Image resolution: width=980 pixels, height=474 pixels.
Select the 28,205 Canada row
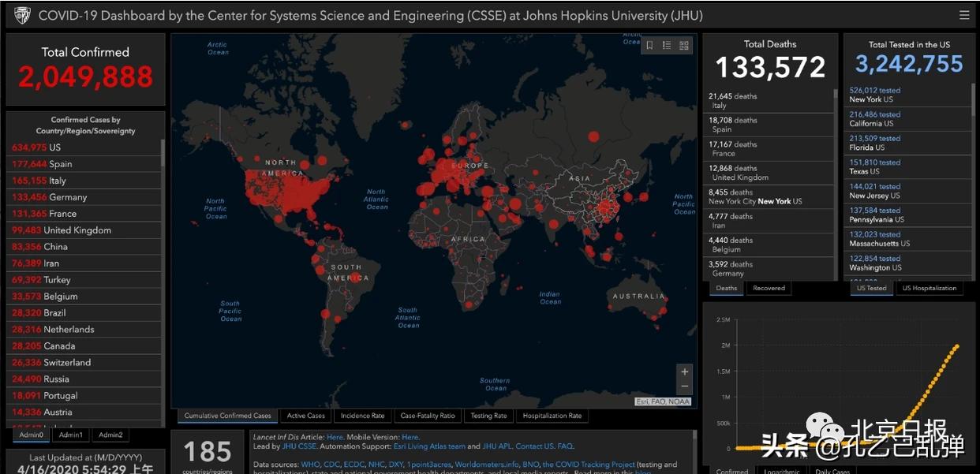pyautogui.click(x=85, y=346)
